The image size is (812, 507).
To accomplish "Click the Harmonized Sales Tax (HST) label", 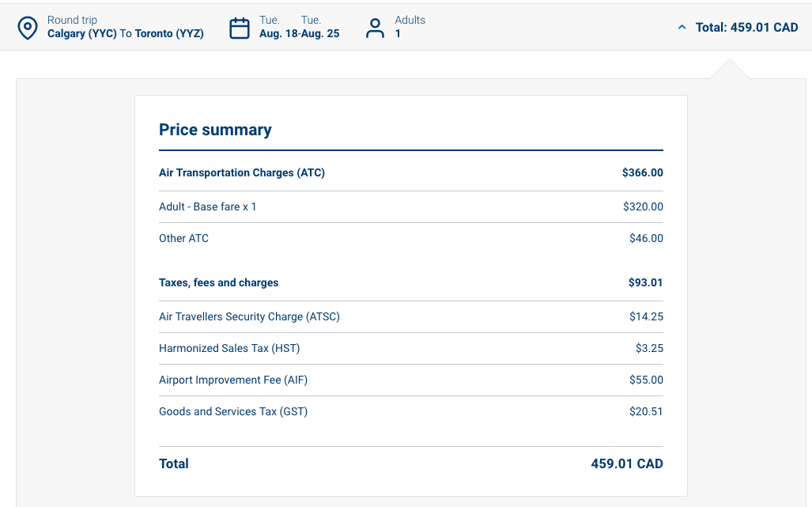I will 229,348.
